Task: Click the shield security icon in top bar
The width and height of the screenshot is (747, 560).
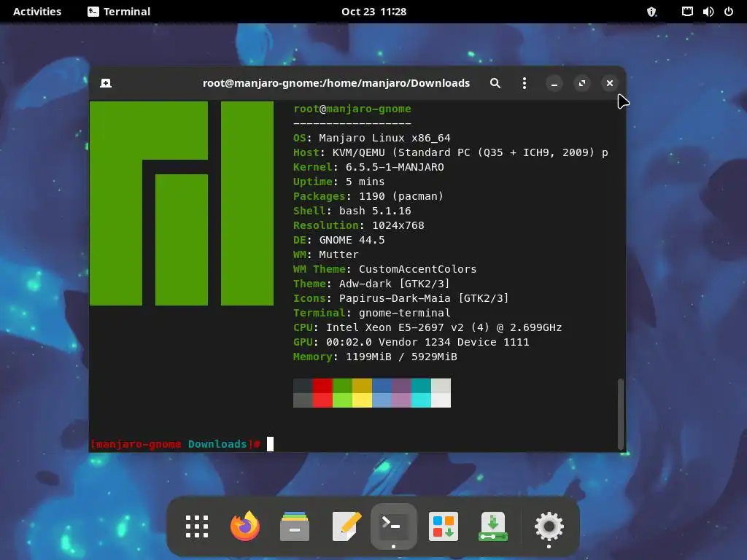Action: [x=651, y=12]
